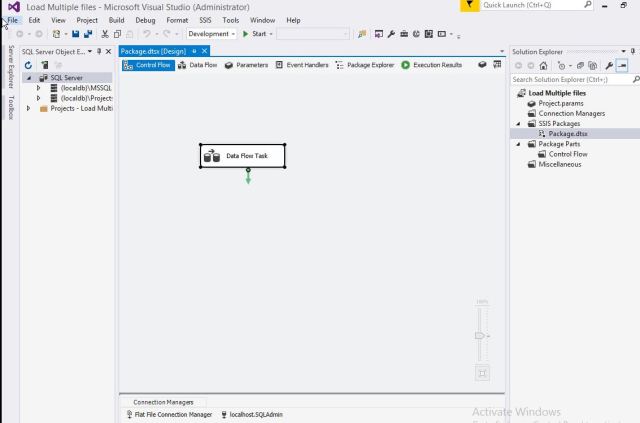This screenshot has width=640, height=423.
Task: Click the zoom fit-to-view button on canvas
Action: tap(482, 373)
